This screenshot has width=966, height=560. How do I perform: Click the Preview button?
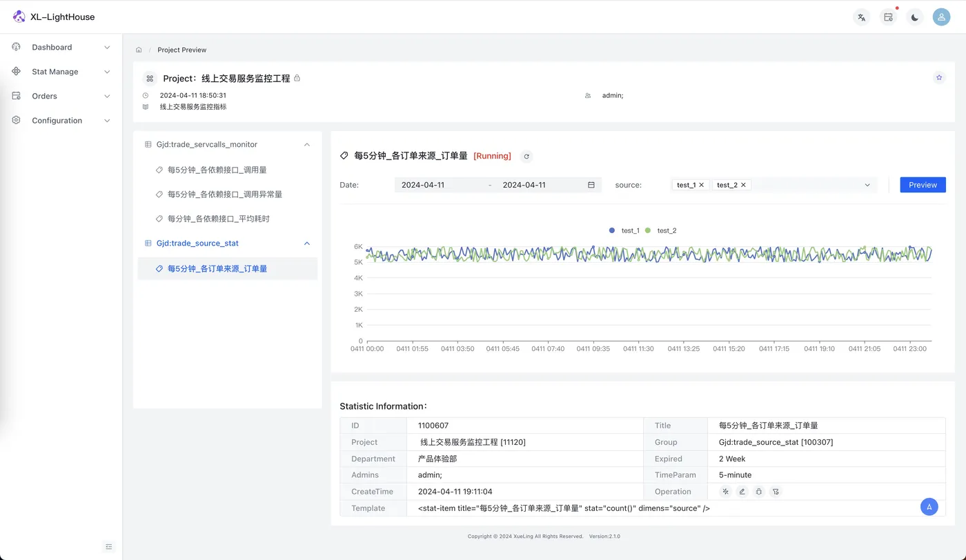pyautogui.click(x=923, y=185)
